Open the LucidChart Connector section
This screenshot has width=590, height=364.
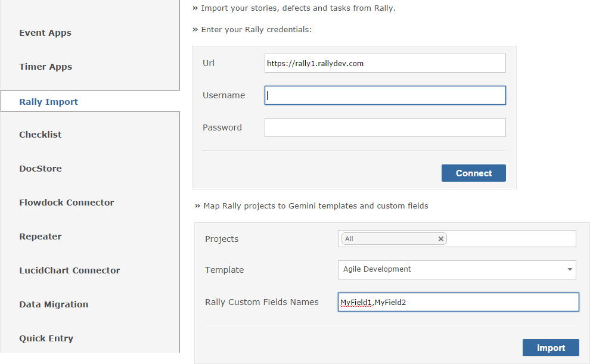tap(70, 270)
